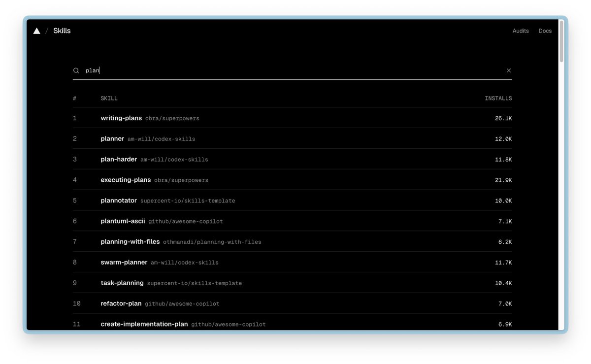Open the create-implementation-plan skill

[x=144, y=325]
